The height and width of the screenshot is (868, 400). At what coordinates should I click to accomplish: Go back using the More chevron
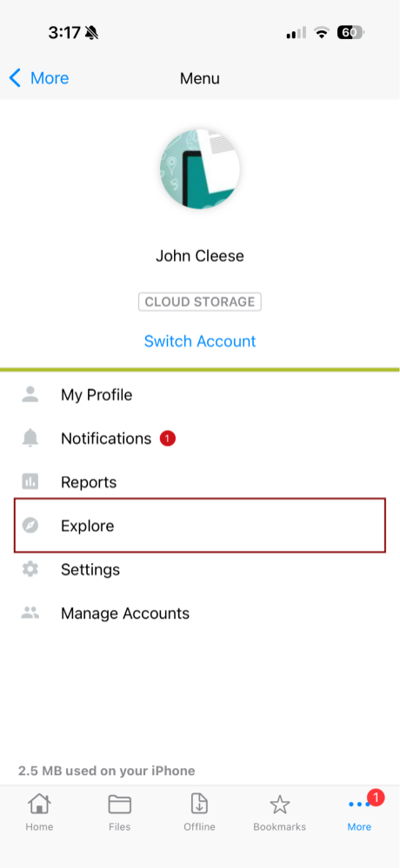pyautogui.click(x=39, y=78)
